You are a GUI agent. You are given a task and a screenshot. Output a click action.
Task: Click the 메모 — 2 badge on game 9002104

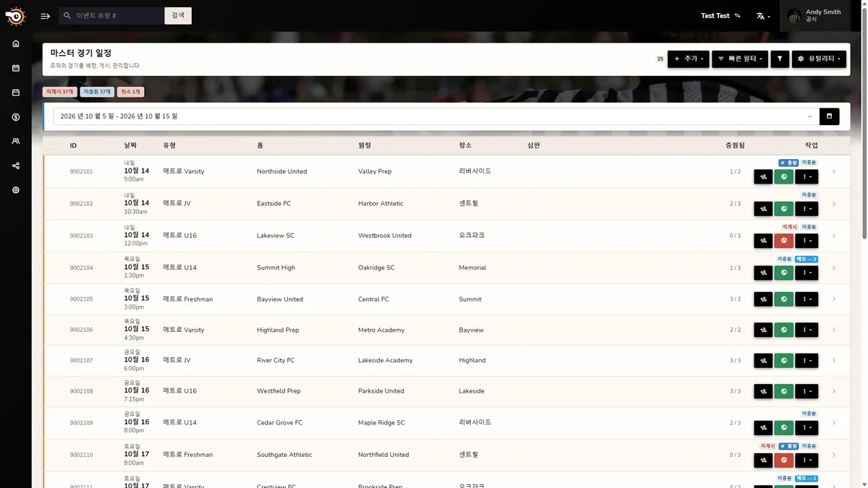(x=807, y=259)
